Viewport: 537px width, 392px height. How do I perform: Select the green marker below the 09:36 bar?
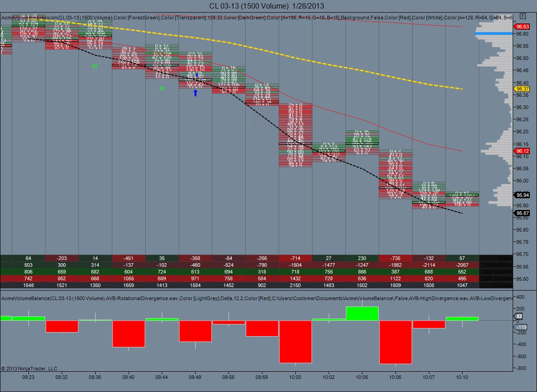[95, 66]
